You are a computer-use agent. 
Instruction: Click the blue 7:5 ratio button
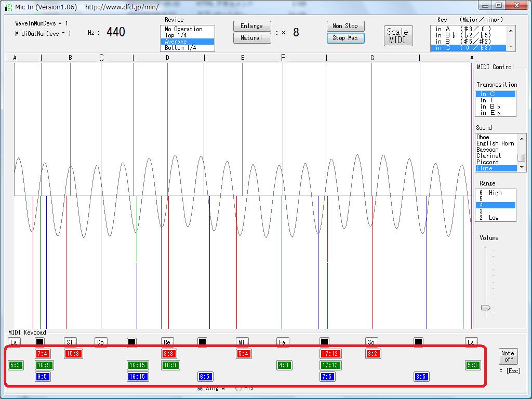(327, 377)
